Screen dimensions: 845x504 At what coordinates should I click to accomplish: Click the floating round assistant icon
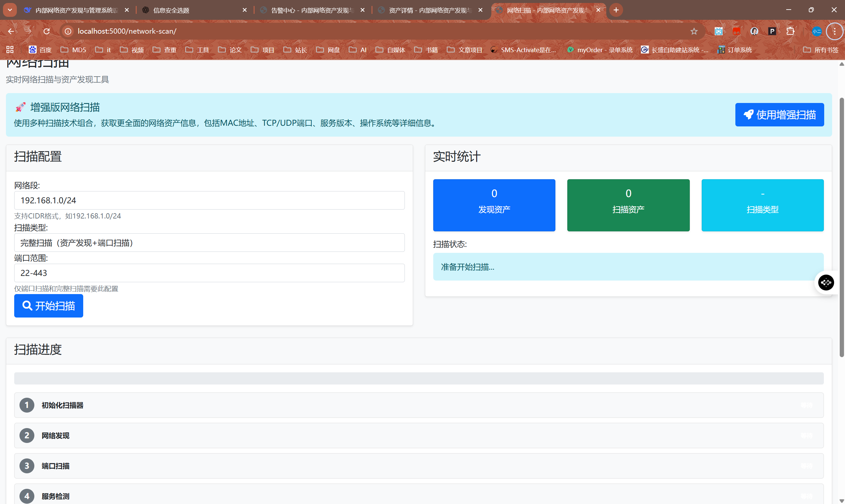pos(826,283)
